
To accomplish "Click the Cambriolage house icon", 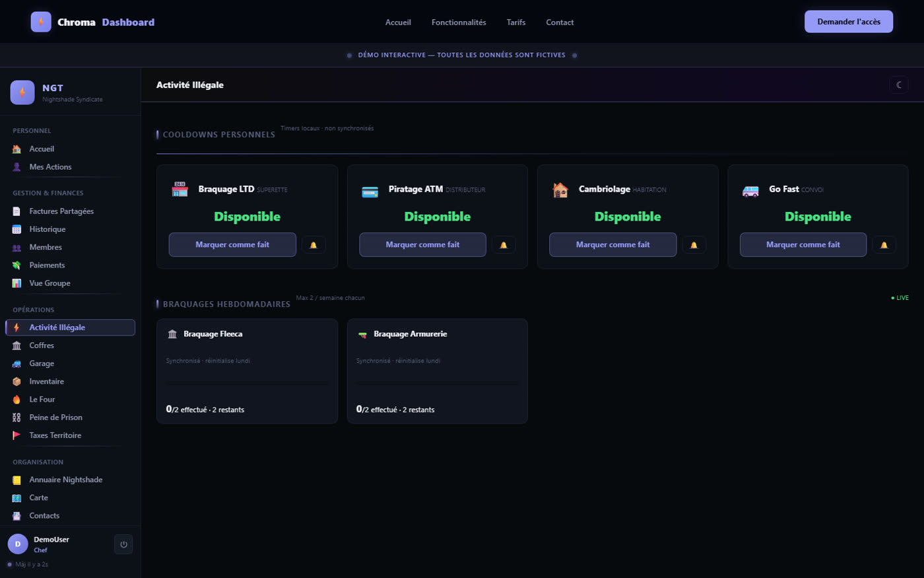I will point(560,190).
